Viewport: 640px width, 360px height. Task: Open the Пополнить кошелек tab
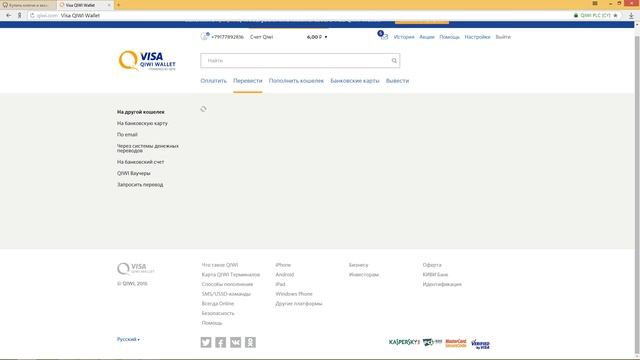[x=296, y=81]
